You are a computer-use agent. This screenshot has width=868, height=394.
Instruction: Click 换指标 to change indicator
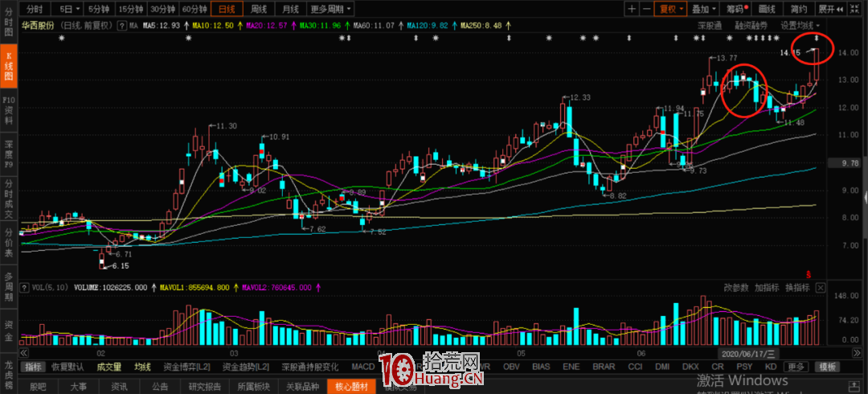pos(797,288)
